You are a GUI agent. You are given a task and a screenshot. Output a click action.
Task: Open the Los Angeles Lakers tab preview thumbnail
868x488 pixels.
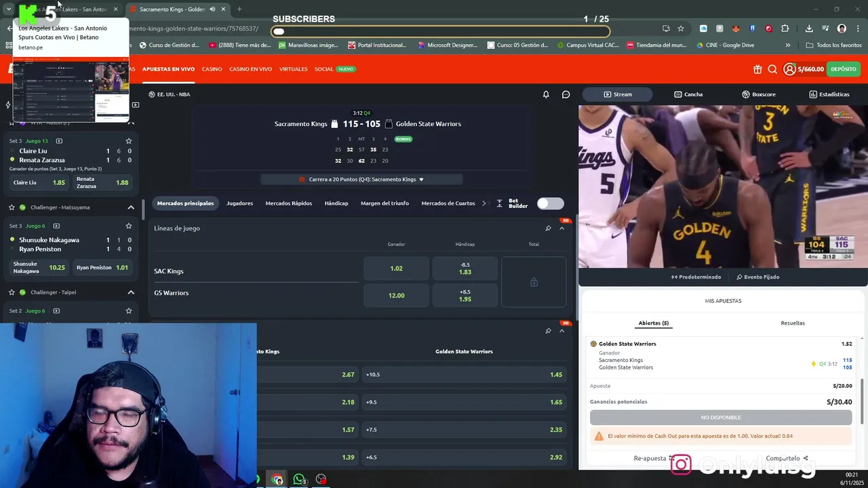tap(71, 89)
